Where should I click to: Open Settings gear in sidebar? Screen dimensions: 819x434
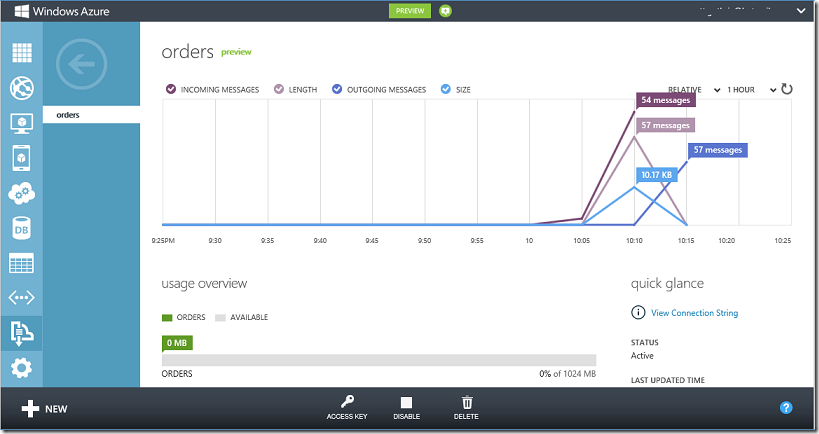[21, 368]
